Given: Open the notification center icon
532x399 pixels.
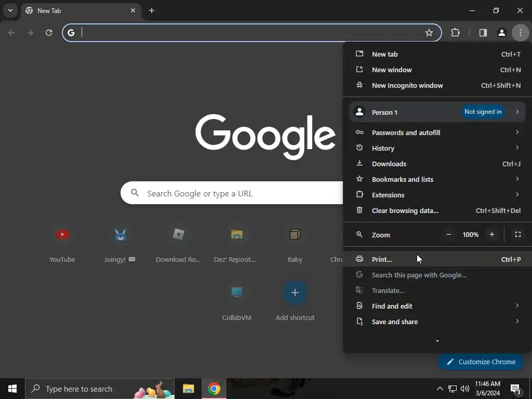Looking at the screenshot, I should [515, 389].
